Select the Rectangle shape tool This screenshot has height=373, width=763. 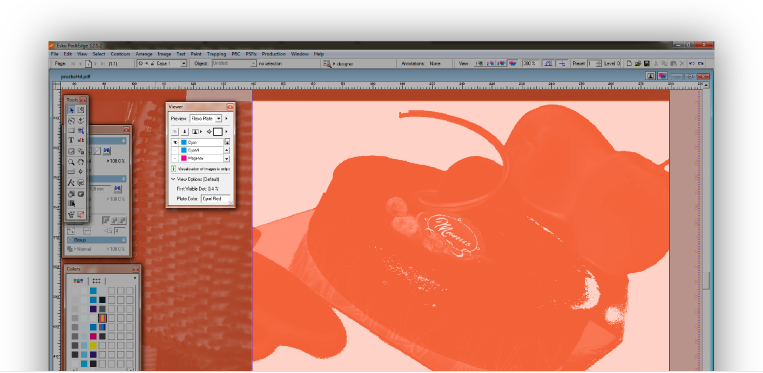(71, 130)
